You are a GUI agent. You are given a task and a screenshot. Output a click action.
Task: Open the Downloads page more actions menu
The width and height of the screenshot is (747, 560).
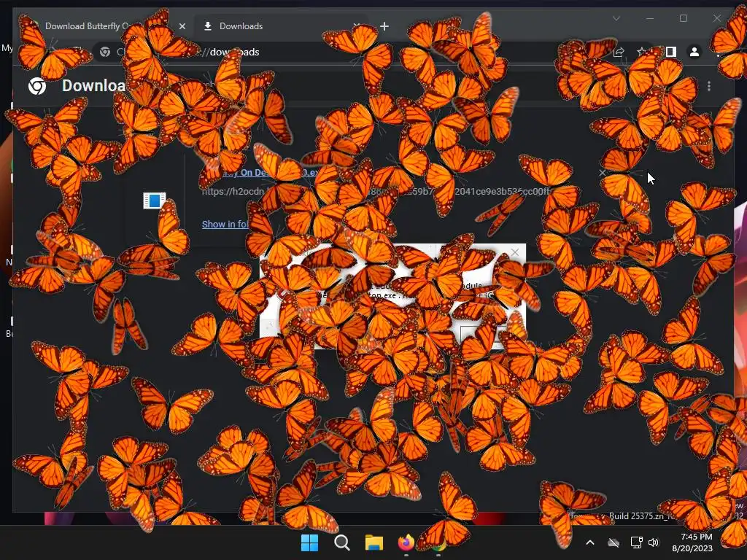click(x=709, y=86)
